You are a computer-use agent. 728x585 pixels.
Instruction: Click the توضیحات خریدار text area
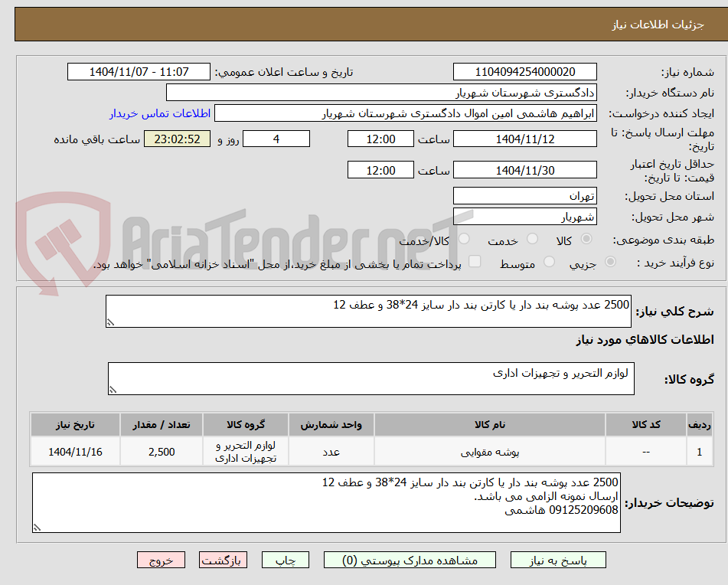click(326, 503)
